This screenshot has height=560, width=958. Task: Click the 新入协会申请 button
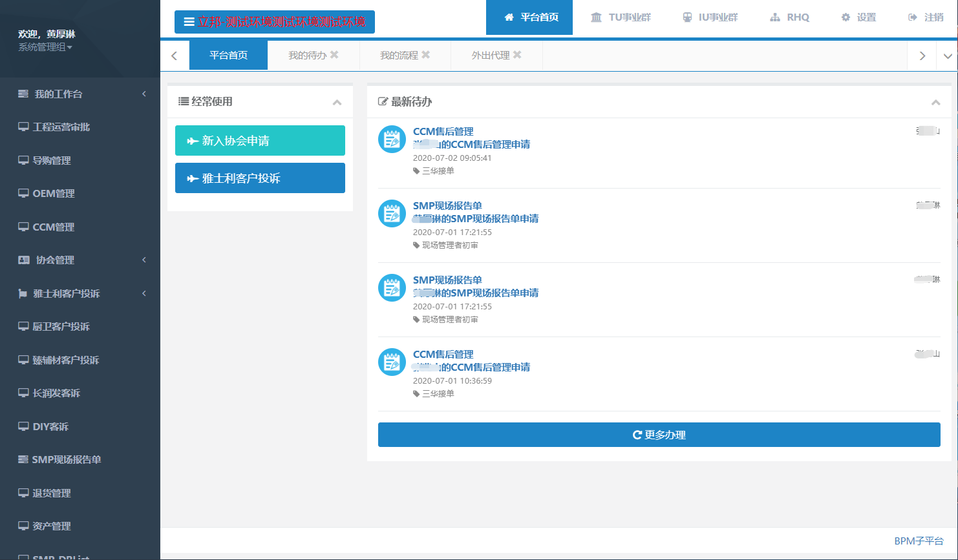coord(260,141)
